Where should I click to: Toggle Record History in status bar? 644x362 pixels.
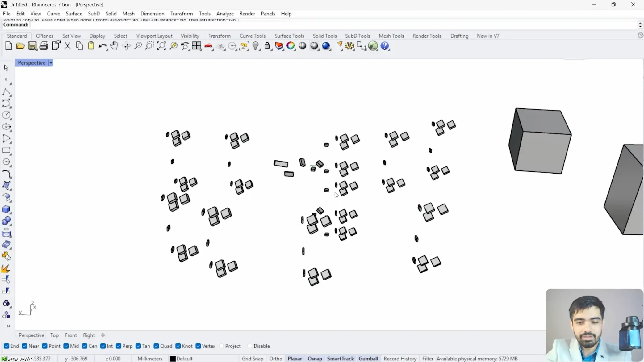[x=400, y=359]
